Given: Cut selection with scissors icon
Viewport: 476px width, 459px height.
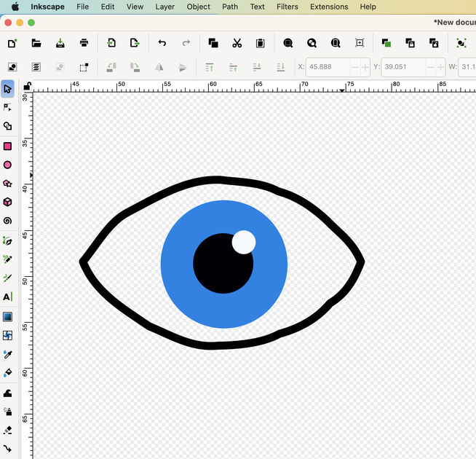Looking at the screenshot, I should point(237,43).
